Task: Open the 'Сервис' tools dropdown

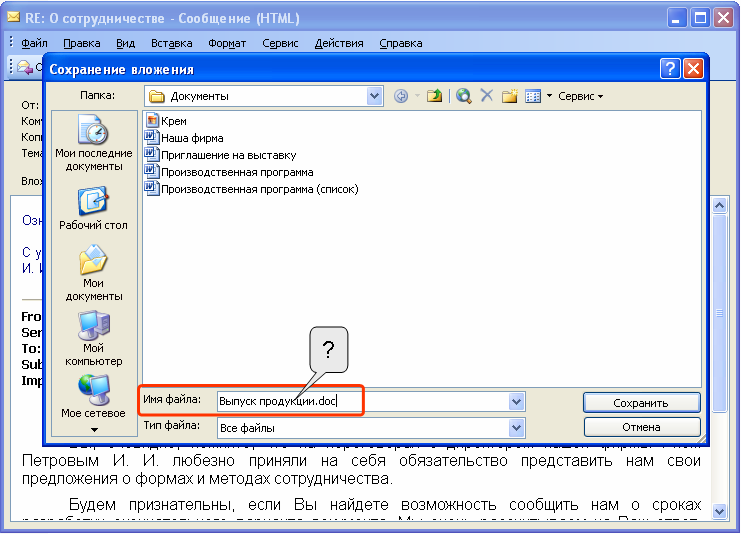Action: [581, 96]
